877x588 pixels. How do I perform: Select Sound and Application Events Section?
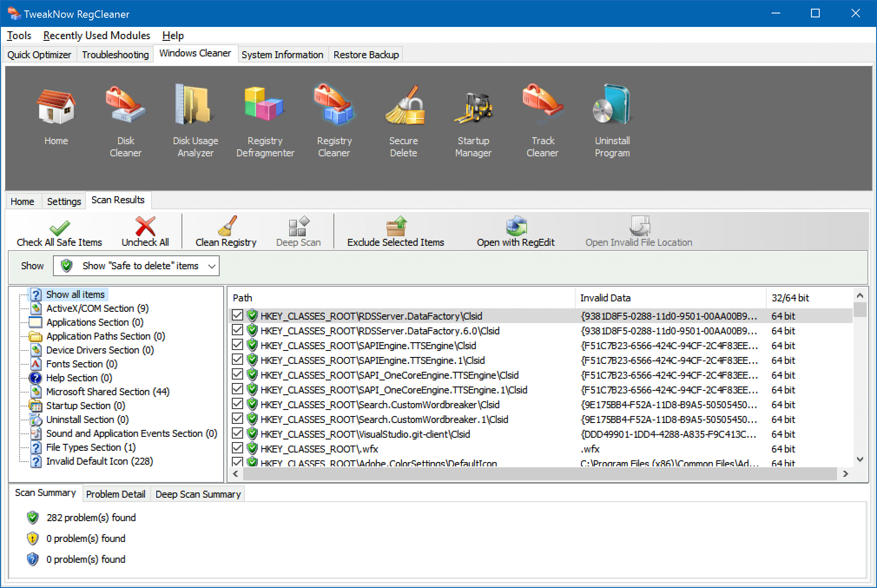coord(132,433)
